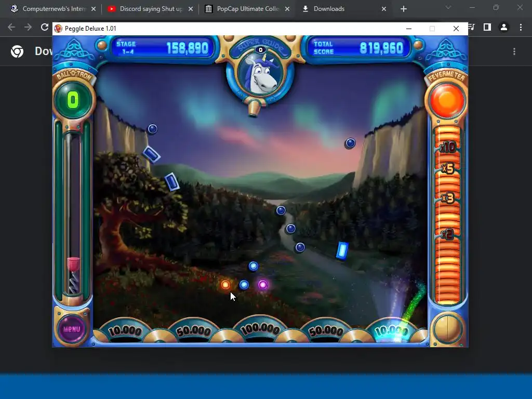Go forward in Chrome
Screen dimensions: 532x399
pos(28,27)
